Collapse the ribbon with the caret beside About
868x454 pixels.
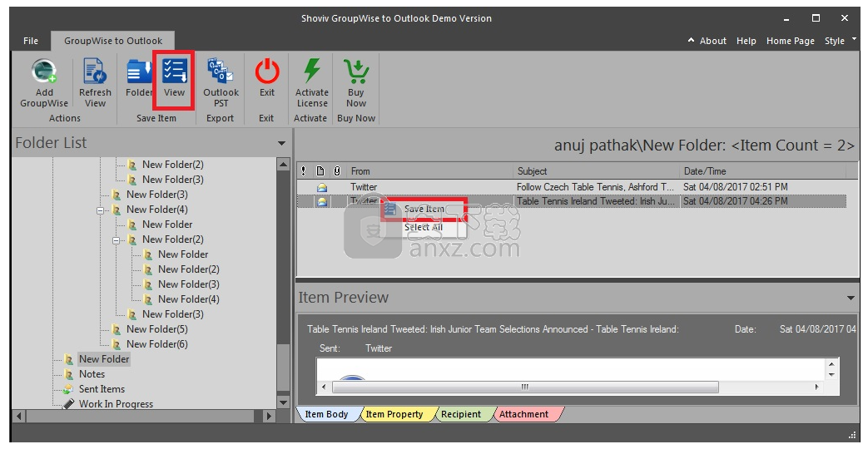[x=691, y=40]
